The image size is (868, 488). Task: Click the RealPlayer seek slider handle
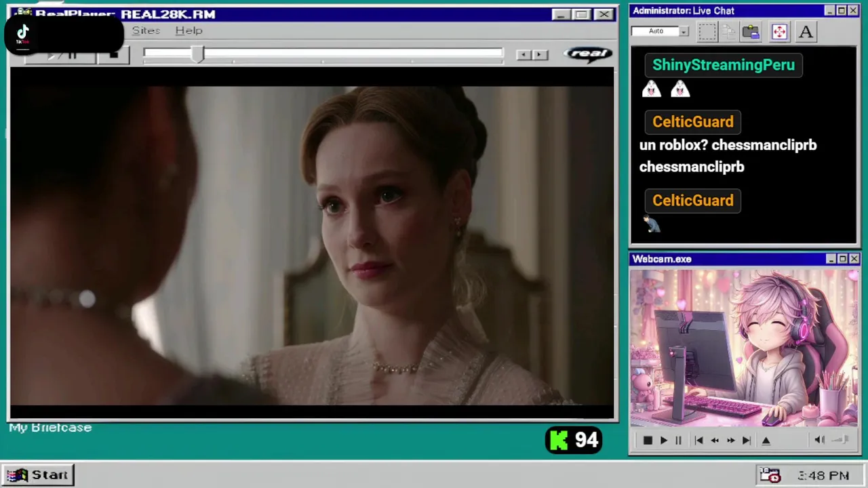click(x=197, y=54)
